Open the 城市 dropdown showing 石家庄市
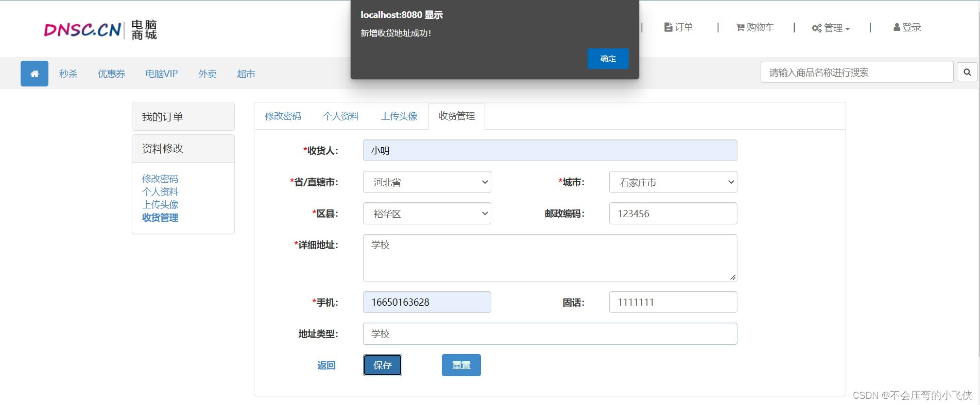This screenshot has height=405, width=980. point(673,182)
